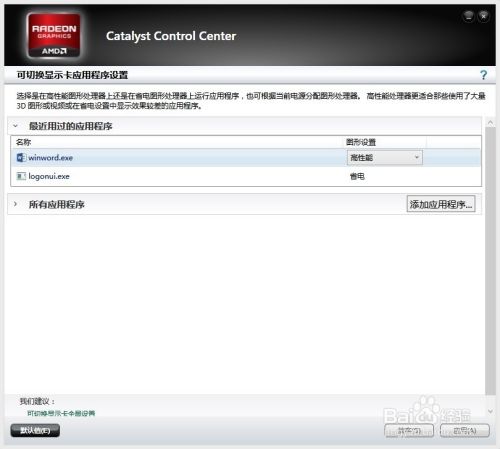The image size is (500, 449).
Task: Click the scrollbar down arrow
Action: click(x=490, y=411)
